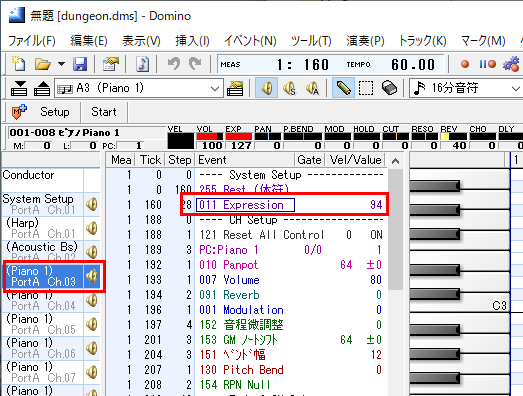Select the (Harp) PortA Ch.01 track
The image size is (523, 396).
point(43,228)
